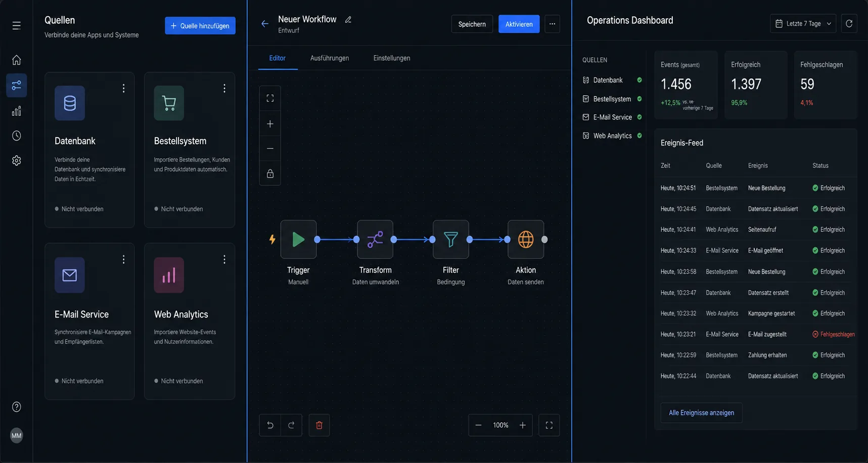868x463 pixels.
Task: Decrease zoom in the bottom zoom control
Action: pyautogui.click(x=478, y=425)
